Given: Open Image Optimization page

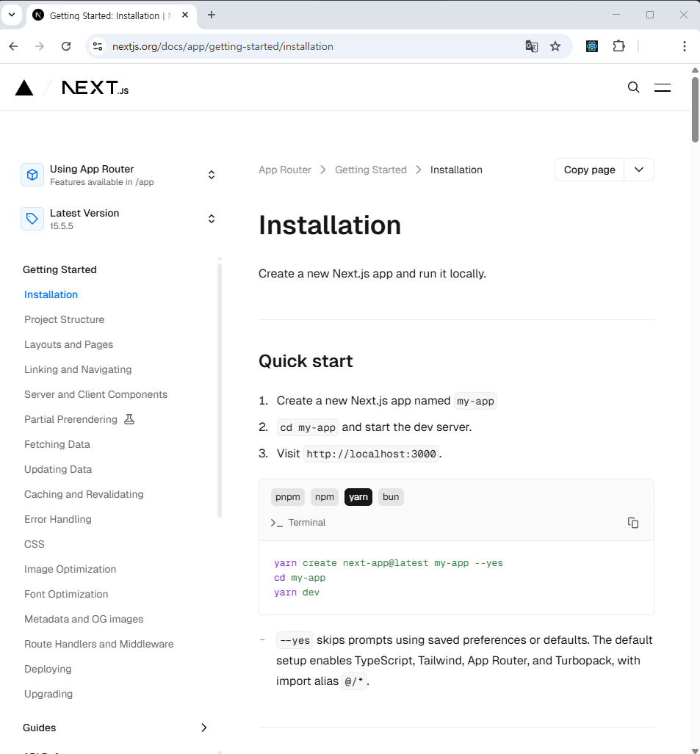Looking at the screenshot, I should 71,569.
